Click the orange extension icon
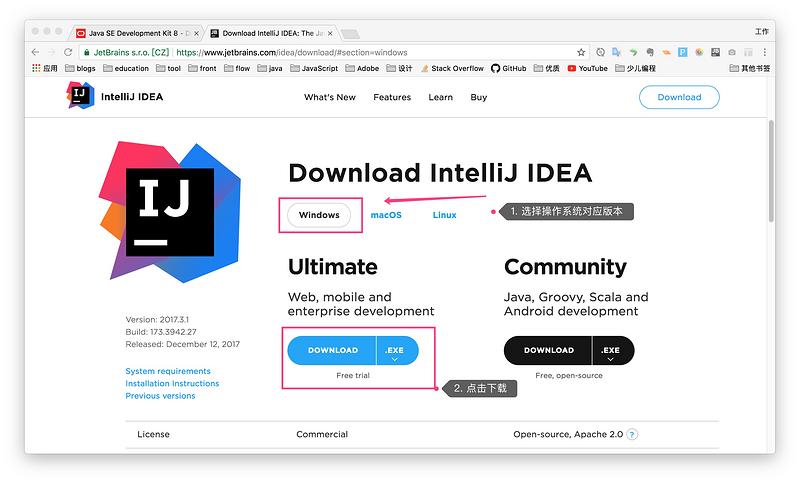Viewport: 800px width, 483px height. [x=666, y=52]
